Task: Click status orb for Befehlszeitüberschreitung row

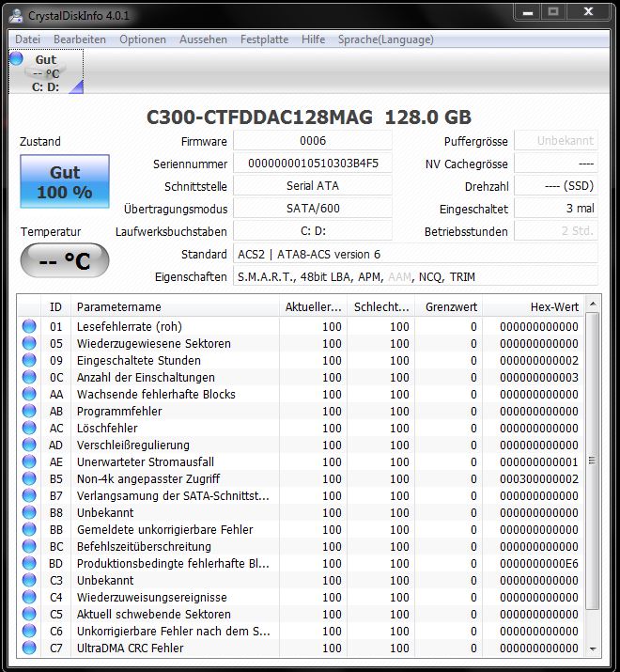Action: (x=29, y=546)
